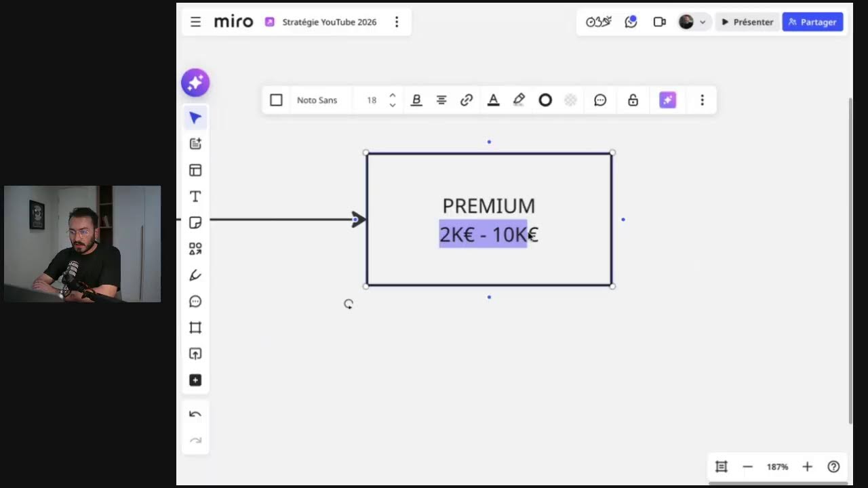Click the Présenter button
Image resolution: width=868 pixels, height=488 pixels.
[x=747, y=22]
